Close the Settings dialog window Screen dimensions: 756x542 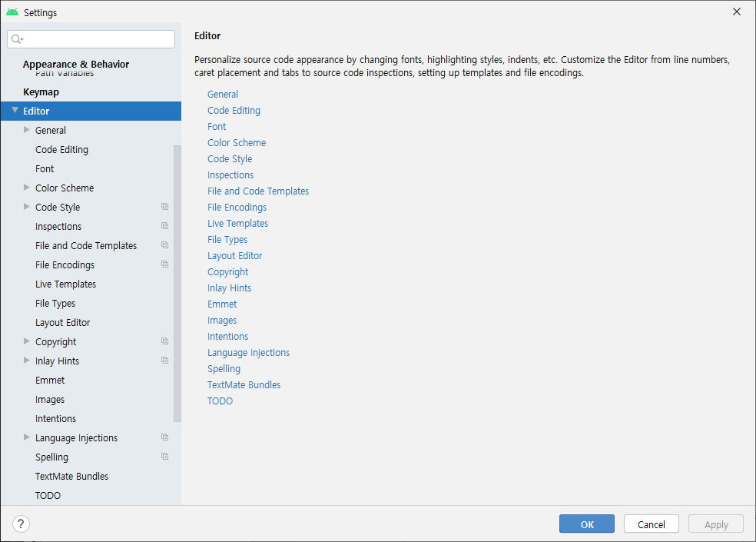click(x=737, y=12)
